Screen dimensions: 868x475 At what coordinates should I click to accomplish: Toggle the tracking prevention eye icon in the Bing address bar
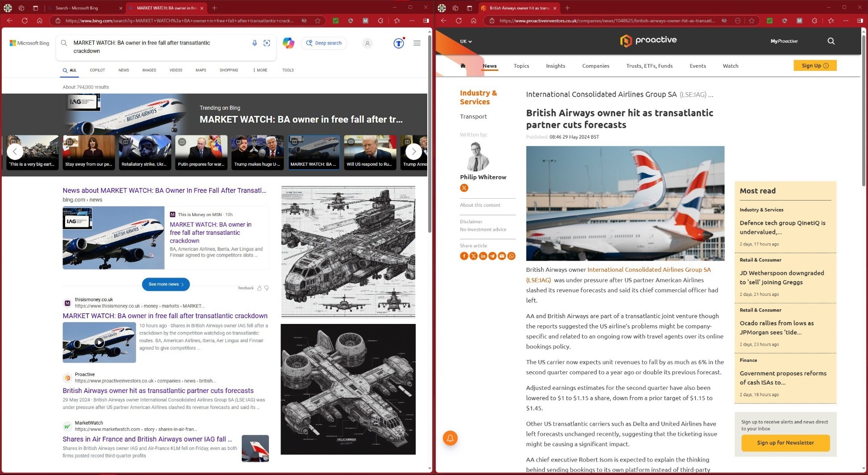coord(304,20)
